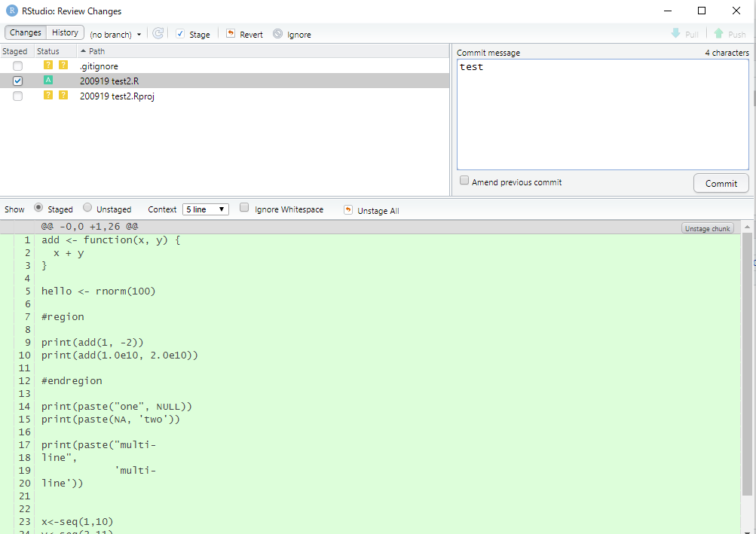Click the Staged column header
This screenshot has width=756, height=534.
(x=15, y=51)
